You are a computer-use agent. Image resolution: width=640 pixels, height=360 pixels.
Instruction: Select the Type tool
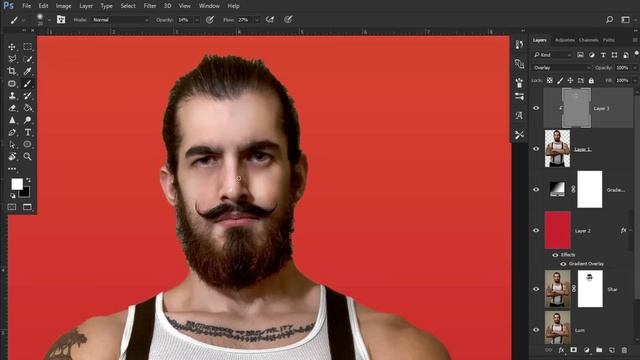click(x=27, y=132)
